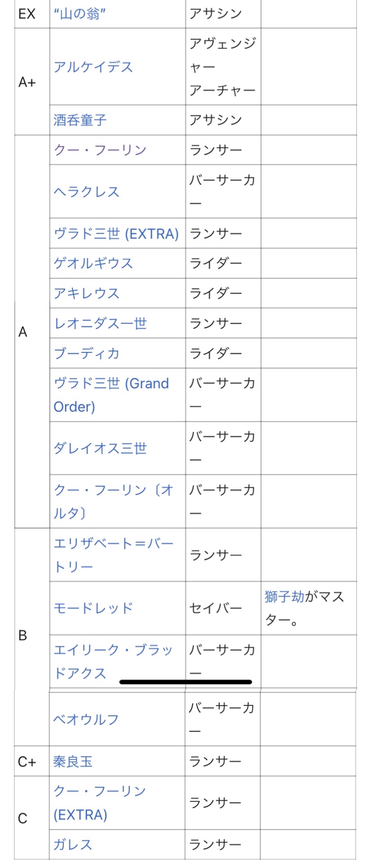Open the 秦良玉 link
The image size is (366, 868).
(73, 761)
